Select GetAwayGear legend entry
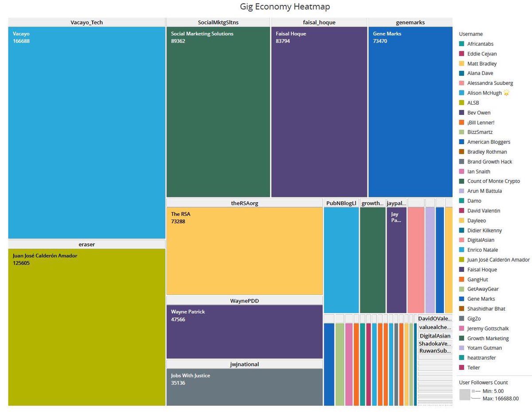532x416 pixels. (479, 289)
